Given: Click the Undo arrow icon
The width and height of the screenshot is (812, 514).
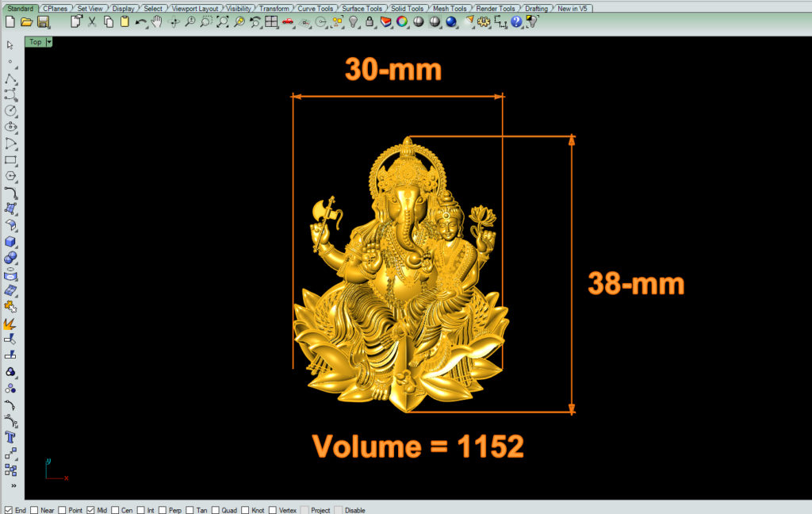Looking at the screenshot, I should coord(140,21).
